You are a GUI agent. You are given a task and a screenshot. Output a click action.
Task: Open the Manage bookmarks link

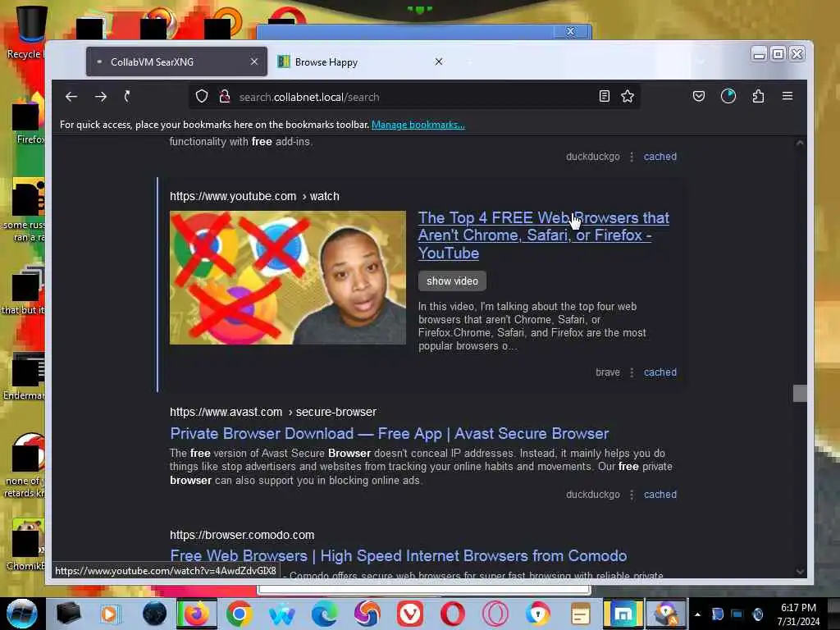click(418, 125)
